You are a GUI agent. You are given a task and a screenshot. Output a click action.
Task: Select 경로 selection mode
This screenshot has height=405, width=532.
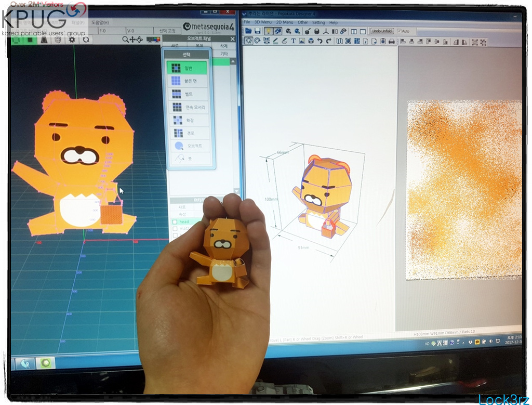coord(189,133)
